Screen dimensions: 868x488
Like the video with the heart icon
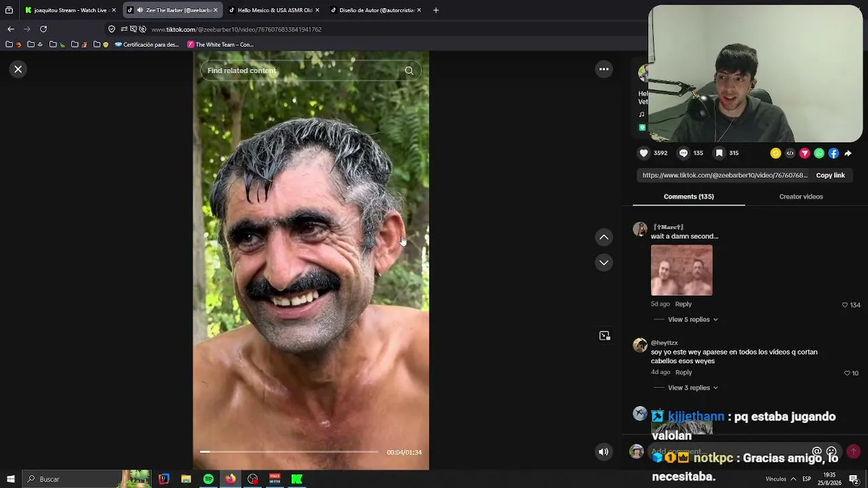tap(644, 153)
